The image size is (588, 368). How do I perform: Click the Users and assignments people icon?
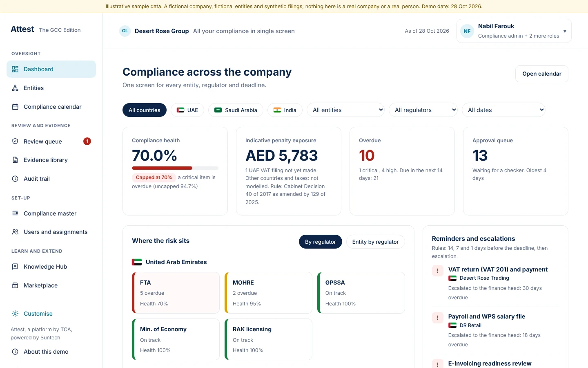point(15,232)
